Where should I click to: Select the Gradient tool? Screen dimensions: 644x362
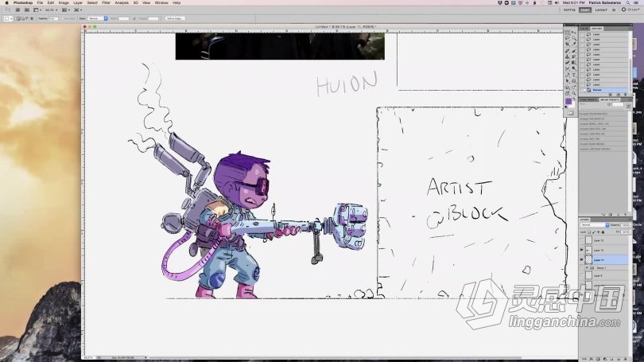(574, 62)
